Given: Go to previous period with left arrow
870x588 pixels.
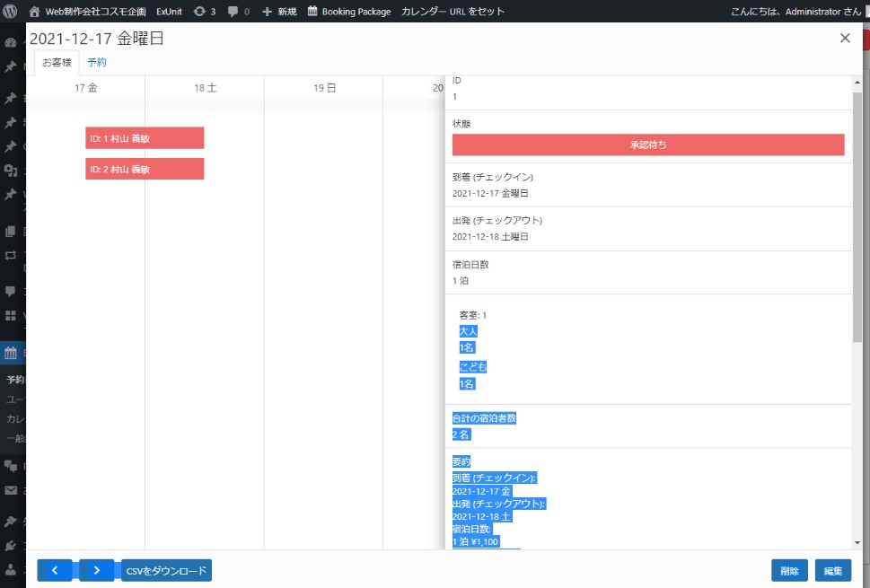Looking at the screenshot, I should click(54, 570).
